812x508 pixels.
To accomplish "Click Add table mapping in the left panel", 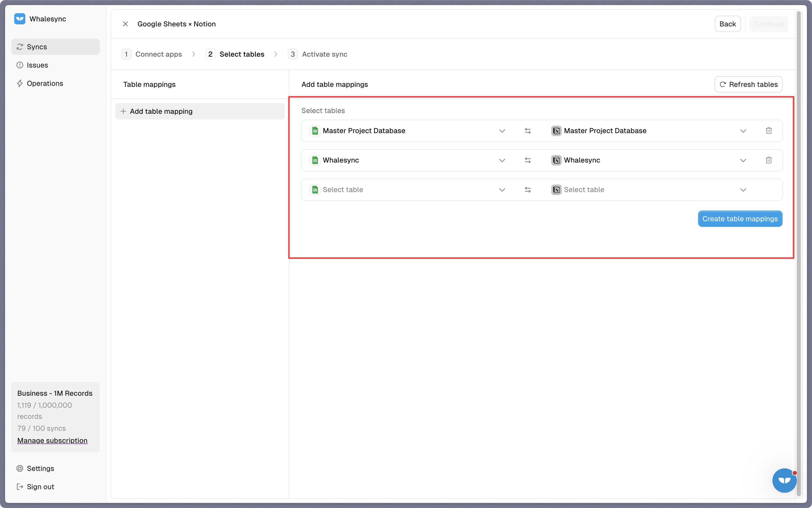I will (200, 111).
